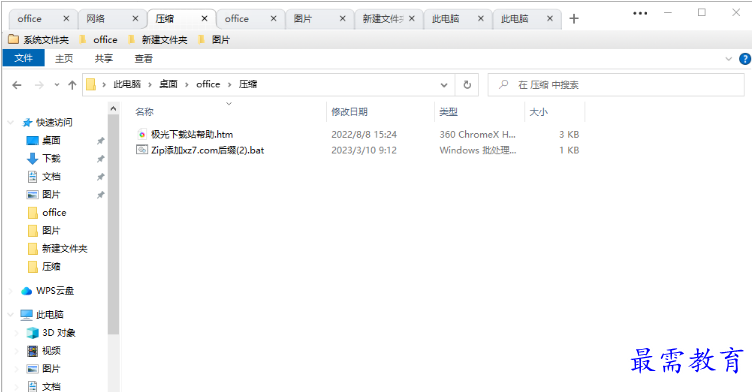Click the Windows 批处理... type cell
The image size is (752, 392).
(478, 151)
